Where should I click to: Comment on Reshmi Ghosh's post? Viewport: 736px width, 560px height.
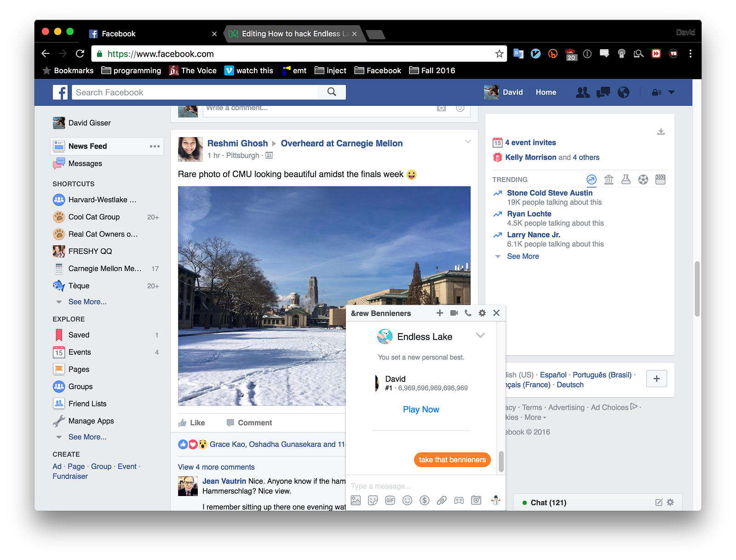[x=249, y=423]
